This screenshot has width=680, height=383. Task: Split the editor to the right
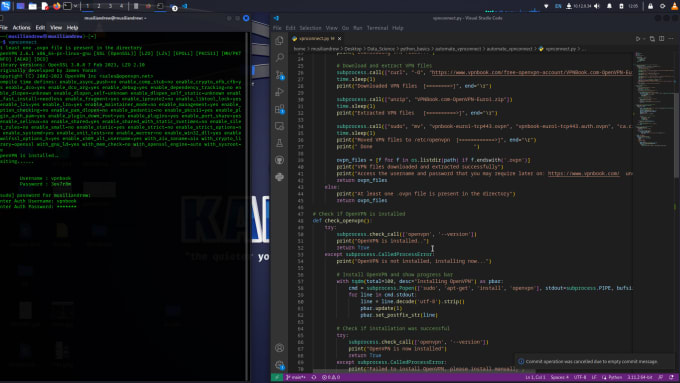661,39
